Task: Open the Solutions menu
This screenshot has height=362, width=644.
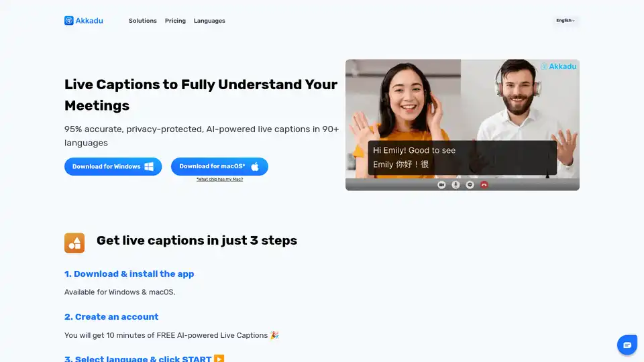Action: pos(142,21)
